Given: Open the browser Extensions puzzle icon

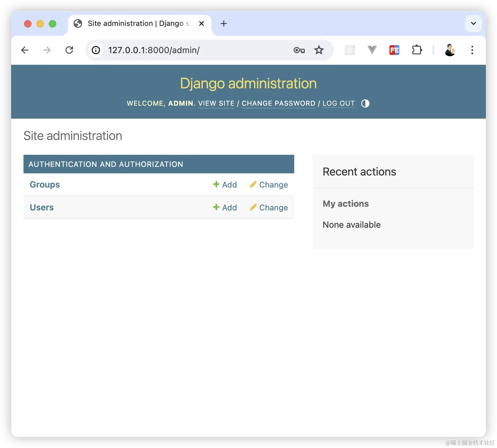Looking at the screenshot, I should [x=417, y=50].
